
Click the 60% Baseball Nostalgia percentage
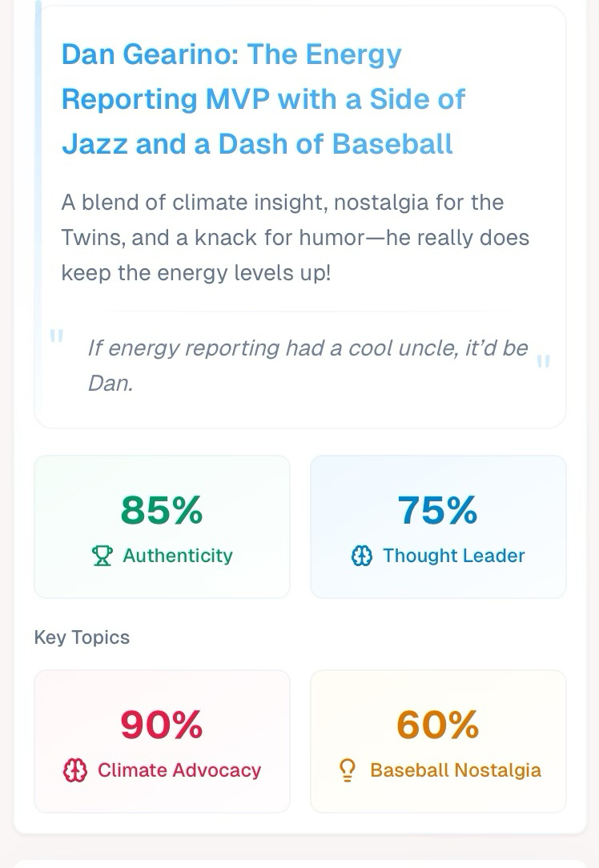coord(438,725)
